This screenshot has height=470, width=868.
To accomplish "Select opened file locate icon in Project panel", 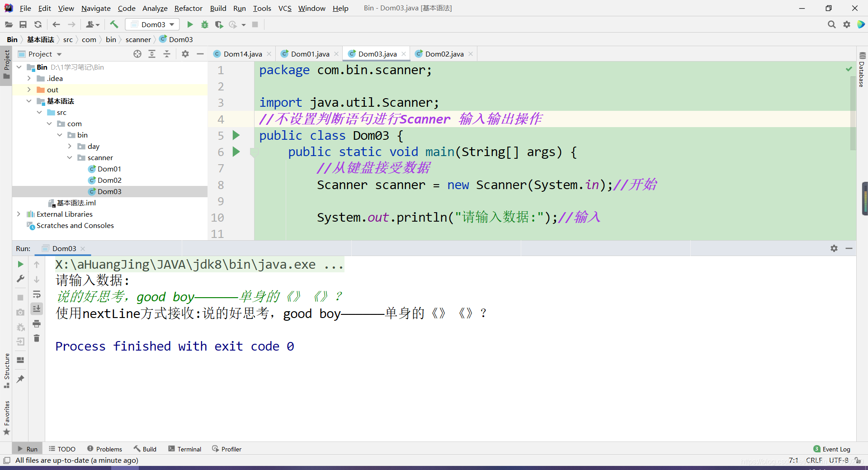I will click(137, 54).
